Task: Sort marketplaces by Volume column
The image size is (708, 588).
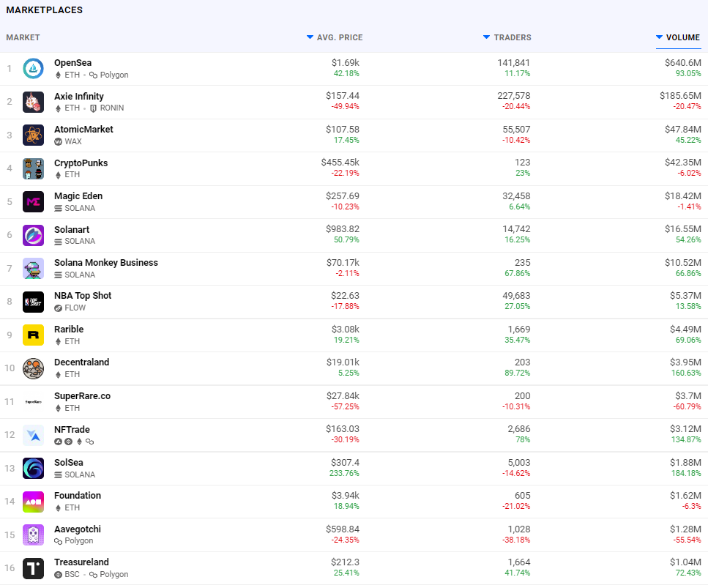Action: point(678,37)
